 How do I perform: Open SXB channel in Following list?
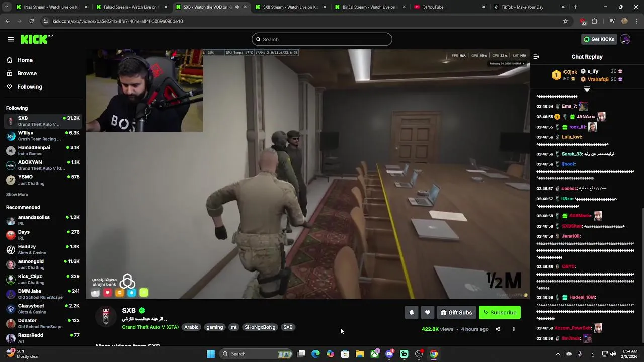point(43,121)
